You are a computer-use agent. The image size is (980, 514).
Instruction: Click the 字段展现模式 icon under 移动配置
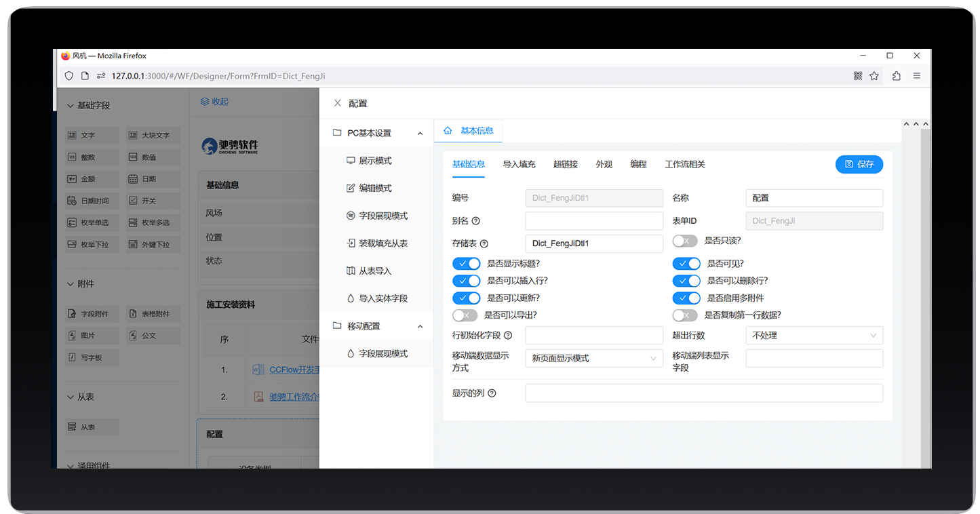[351, 353]
